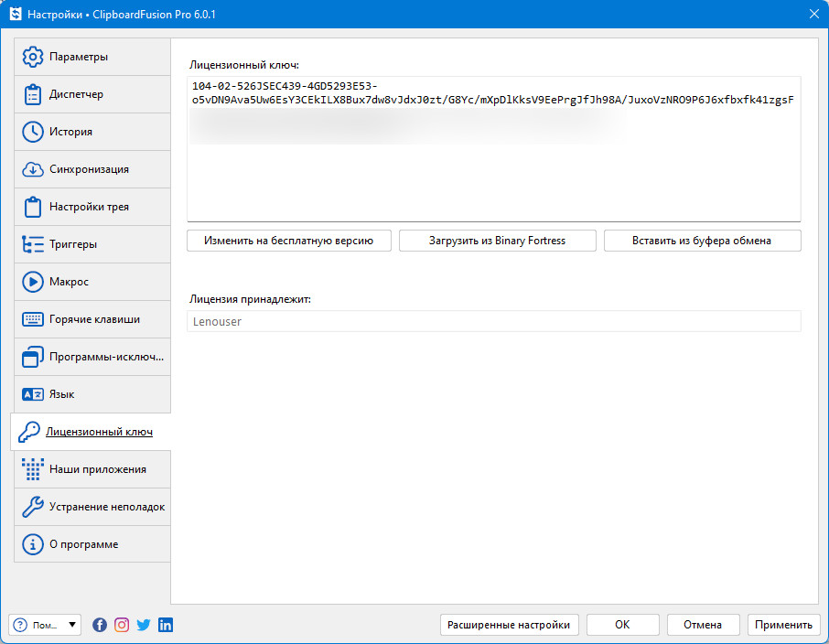Select the Горячие клавиши keyboard icon
This screenshot has height=644, width=829.
(33, 319)
